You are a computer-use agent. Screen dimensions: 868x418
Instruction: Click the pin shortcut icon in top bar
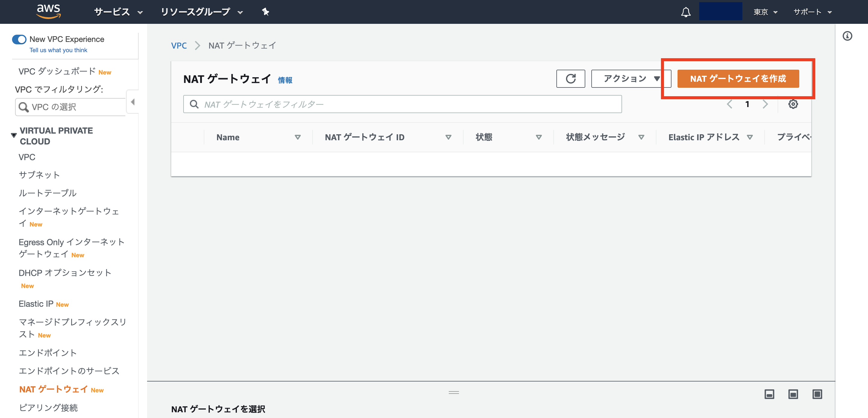266,12
